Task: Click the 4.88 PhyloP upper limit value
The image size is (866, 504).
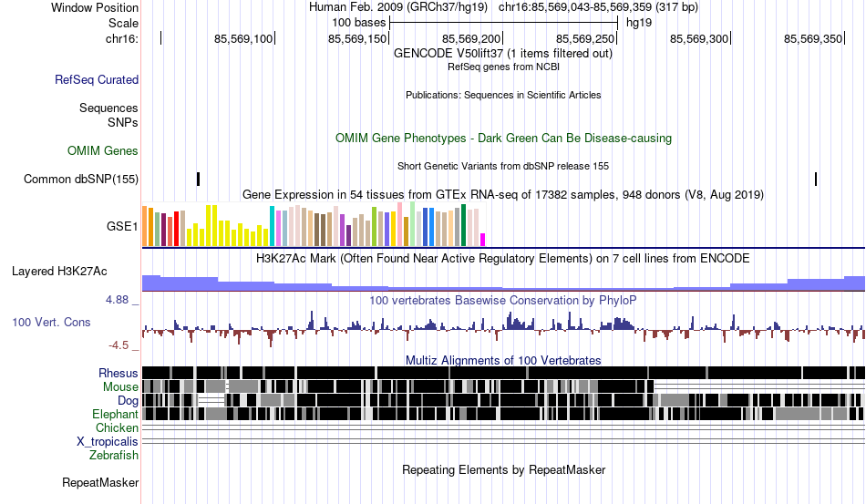Action: (117, 300)
